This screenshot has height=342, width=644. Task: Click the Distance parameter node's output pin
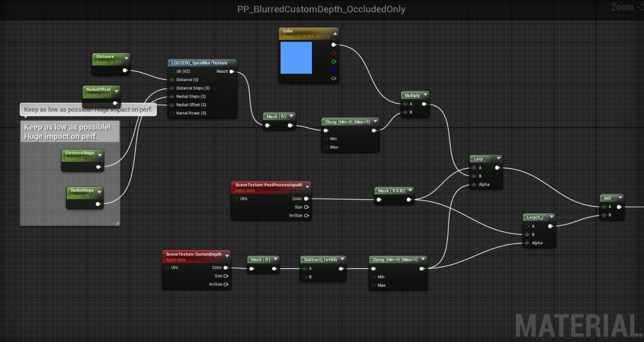[125, 70]
